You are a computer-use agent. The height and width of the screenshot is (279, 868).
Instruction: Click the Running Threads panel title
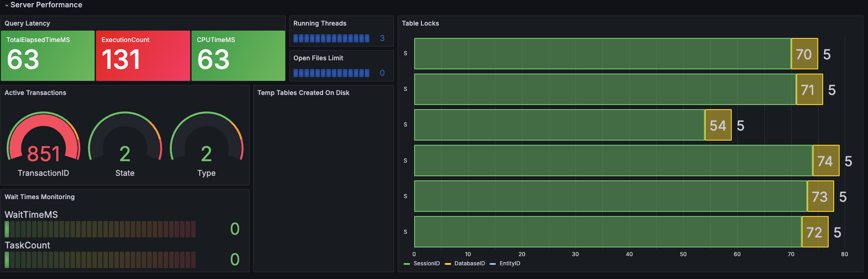pyautogui.click(x=320, y=23)
